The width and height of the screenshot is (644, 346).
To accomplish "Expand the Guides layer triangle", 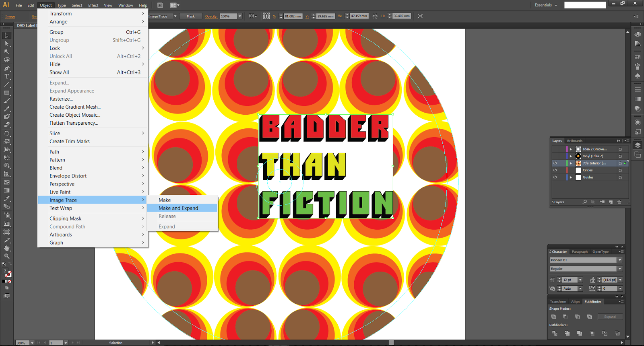I will [x=571, y=177].
